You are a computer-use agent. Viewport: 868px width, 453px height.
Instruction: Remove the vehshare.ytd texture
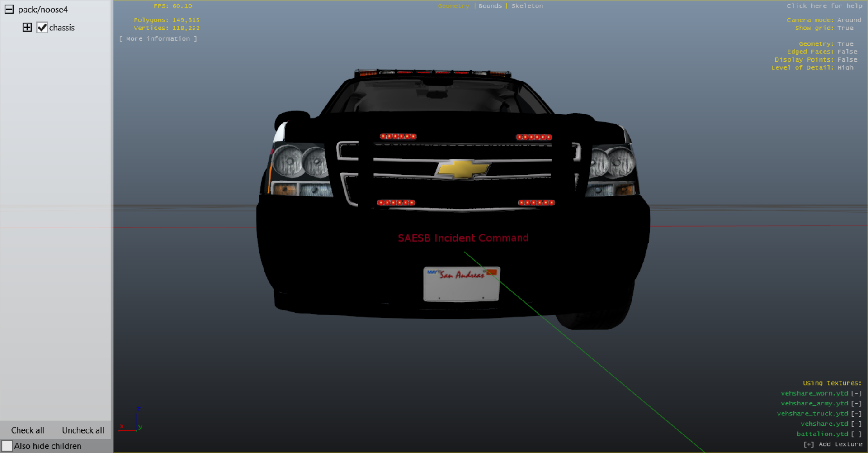(856, 424)
